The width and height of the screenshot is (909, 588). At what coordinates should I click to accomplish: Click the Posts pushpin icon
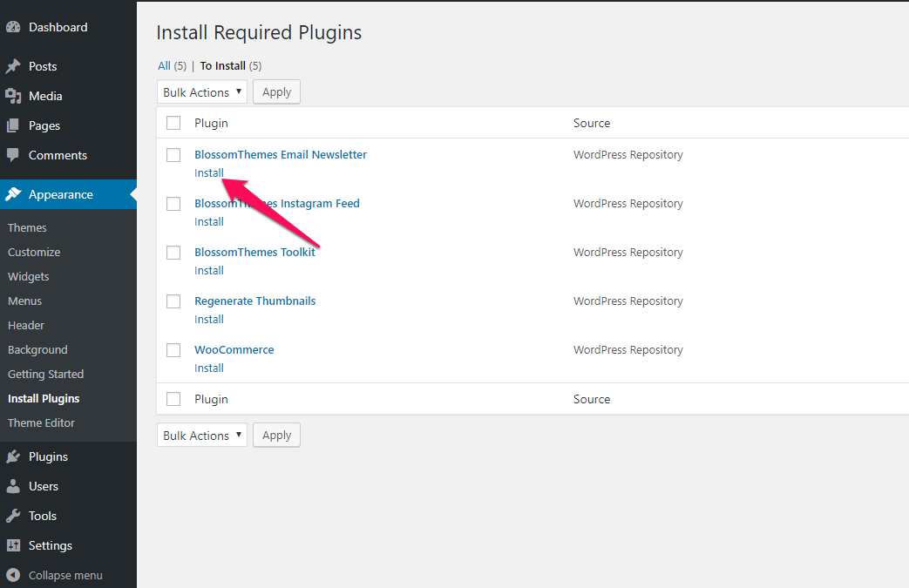(13, 66)
